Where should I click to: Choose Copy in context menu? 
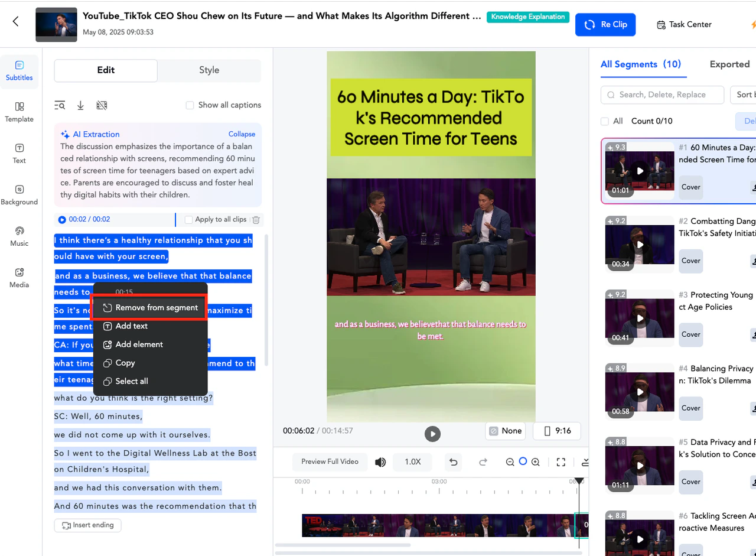150,363
